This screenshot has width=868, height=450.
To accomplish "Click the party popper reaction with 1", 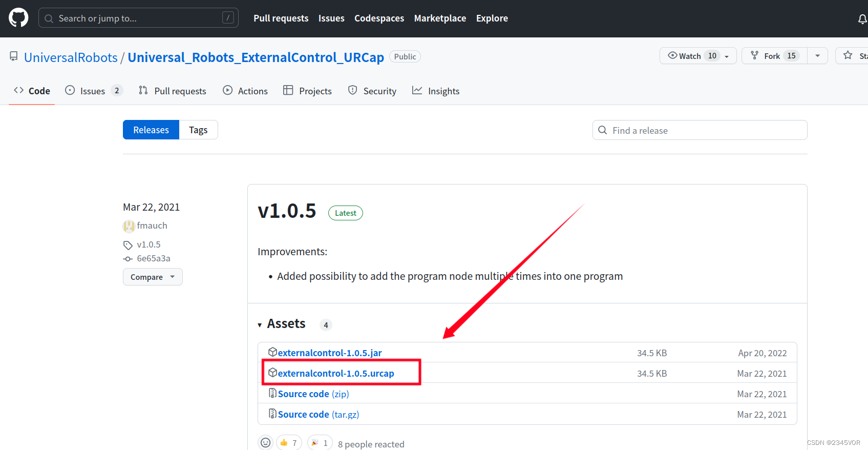I will pos(320,443).
